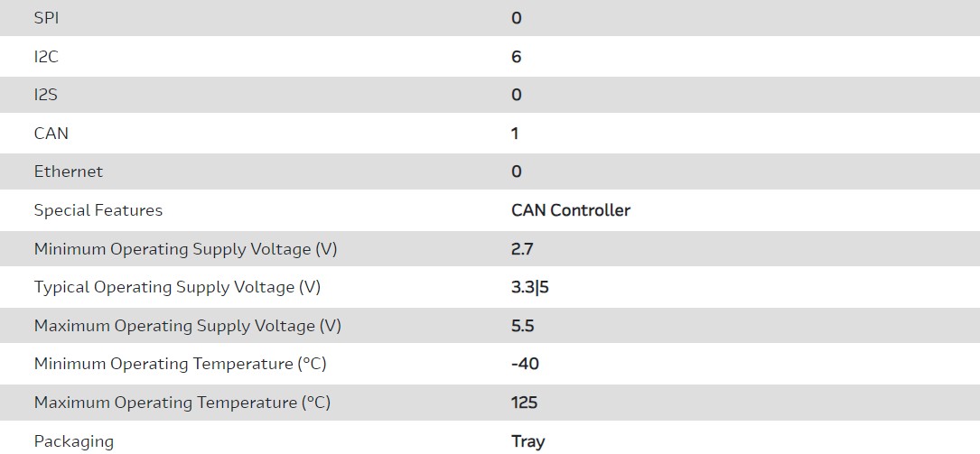Click the CAN Controller value text
The width and height of the screenshot is (980, 454).
[x=571, y=210]
